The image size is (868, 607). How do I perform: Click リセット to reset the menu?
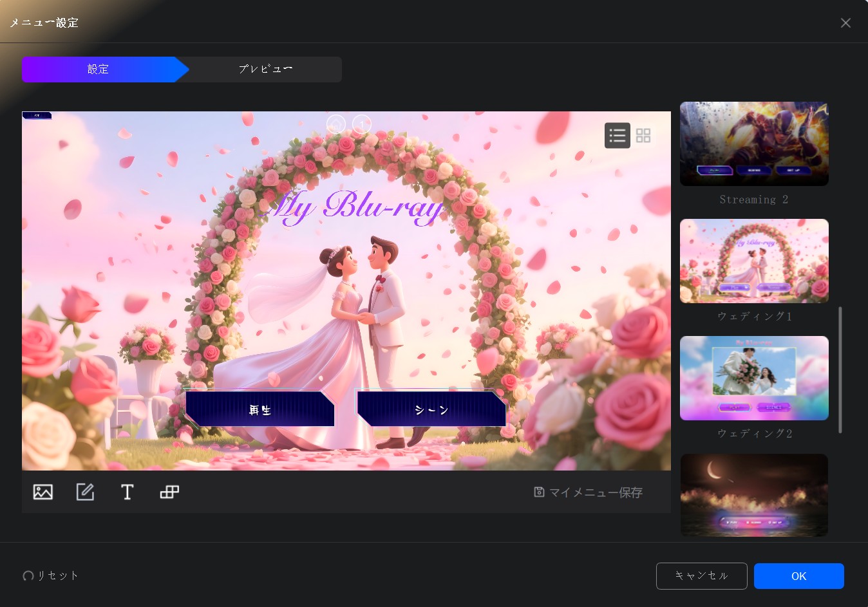pyautogui.click(x=51, y=575)
